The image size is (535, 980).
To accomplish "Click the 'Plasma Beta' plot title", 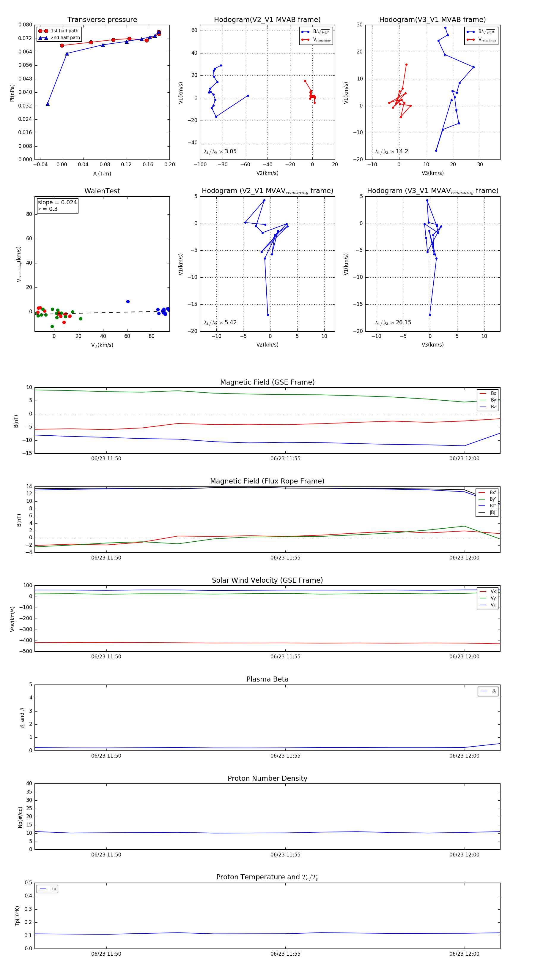I will click(x=267, y=679).
